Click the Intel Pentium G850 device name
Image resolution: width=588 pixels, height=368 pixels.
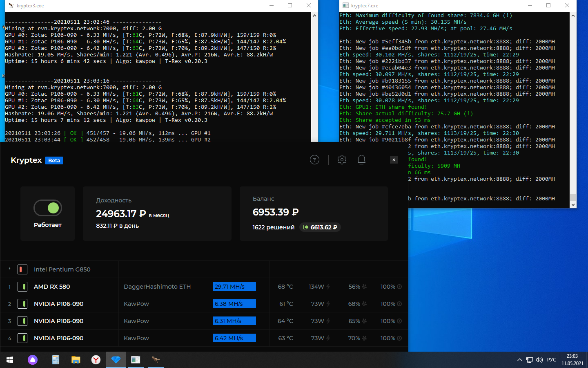[62, 269]
